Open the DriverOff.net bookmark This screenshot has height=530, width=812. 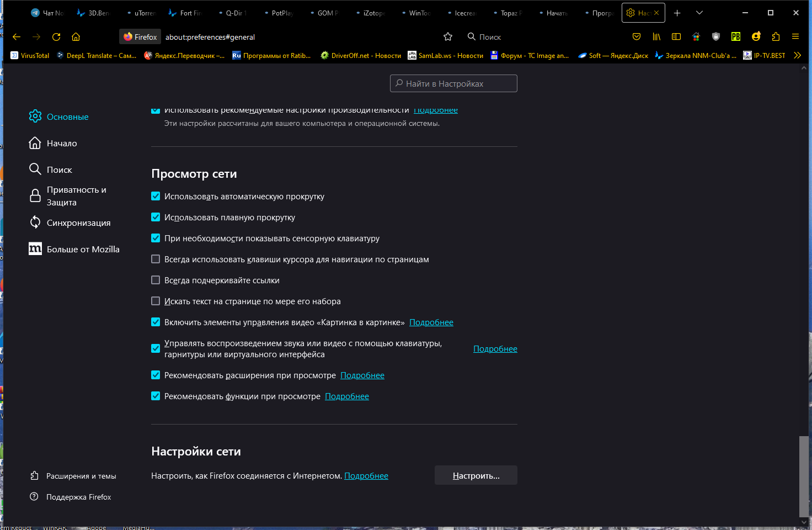361,55
